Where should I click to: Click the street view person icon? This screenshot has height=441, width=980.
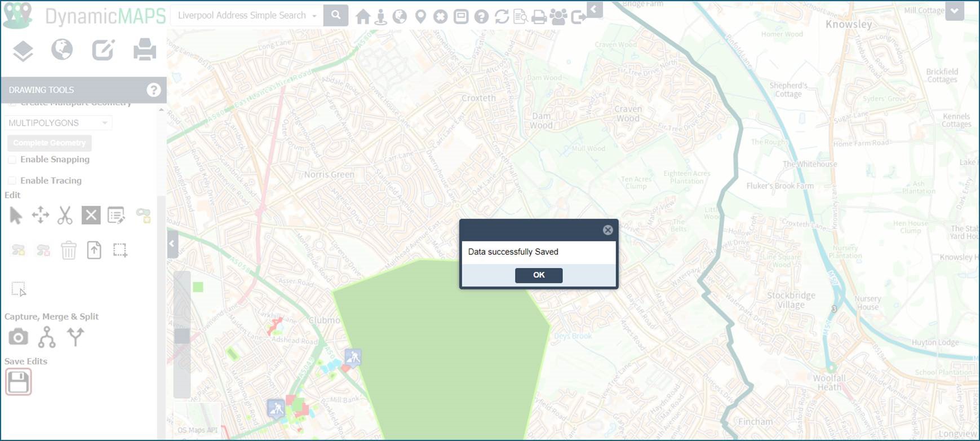(x=381, y=17)
